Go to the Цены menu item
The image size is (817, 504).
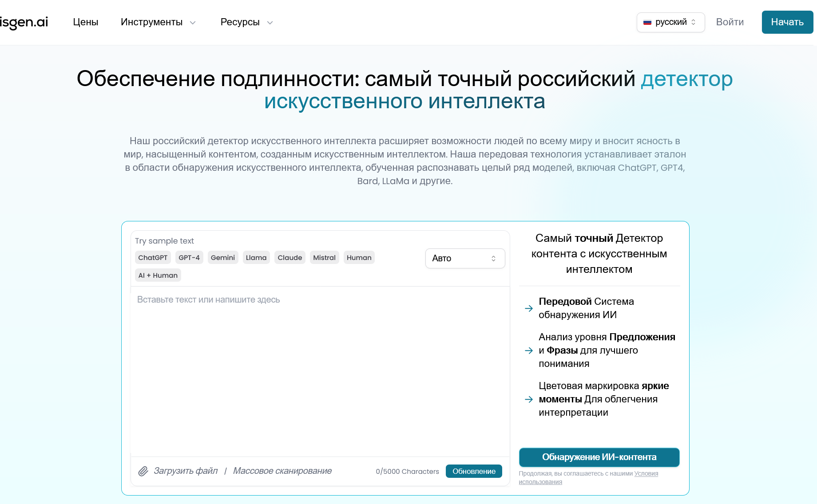(x=85, y=22)
